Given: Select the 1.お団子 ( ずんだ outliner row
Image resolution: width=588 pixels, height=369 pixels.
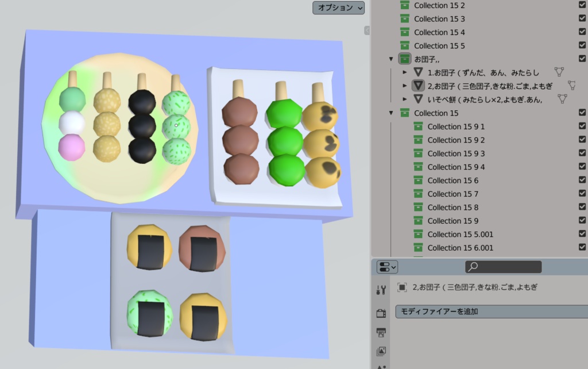Looking at the screenshot, I should coord(483,72).
